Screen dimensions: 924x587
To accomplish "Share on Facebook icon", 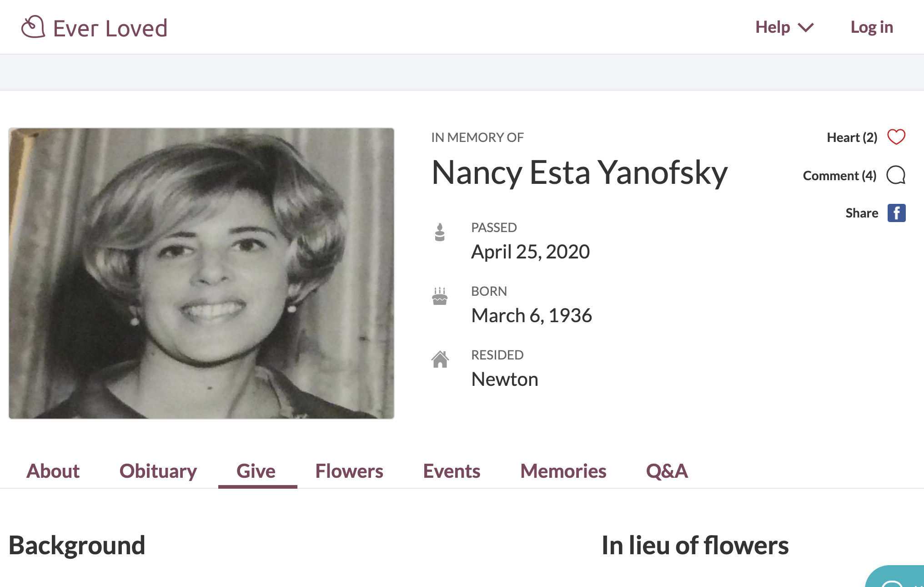I will [x=896, y=213].
